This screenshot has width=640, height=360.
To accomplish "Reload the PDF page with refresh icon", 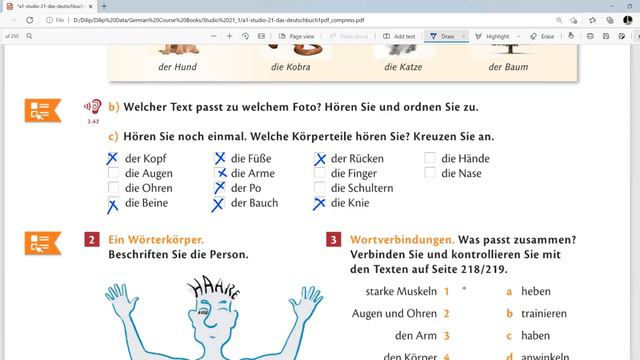I will tap(29, 20).
